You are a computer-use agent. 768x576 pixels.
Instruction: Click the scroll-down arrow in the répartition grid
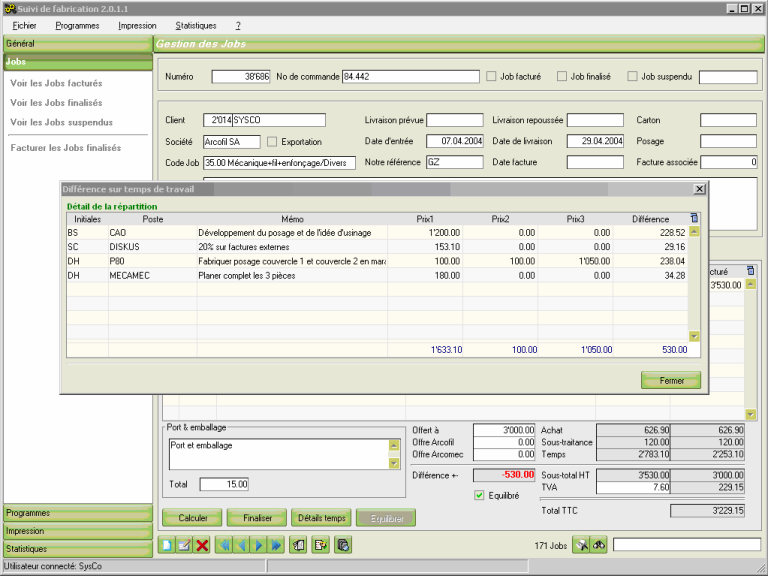694,336
